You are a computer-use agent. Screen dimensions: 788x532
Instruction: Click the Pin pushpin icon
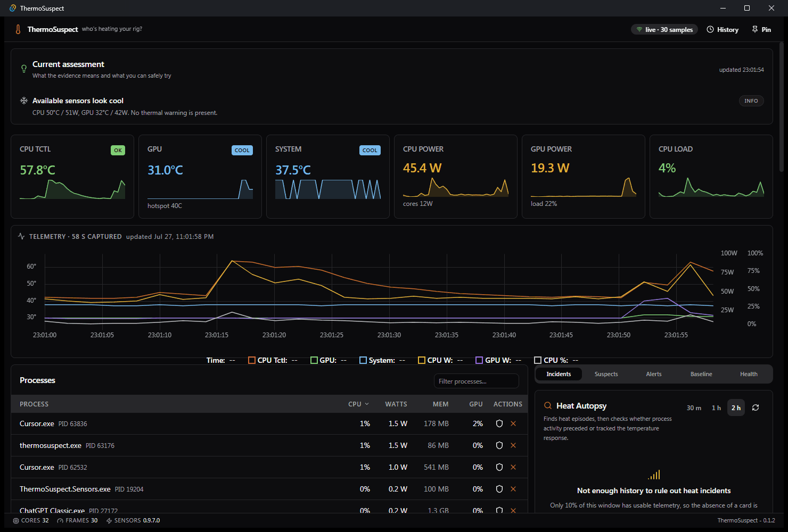[x=755, y=29]
